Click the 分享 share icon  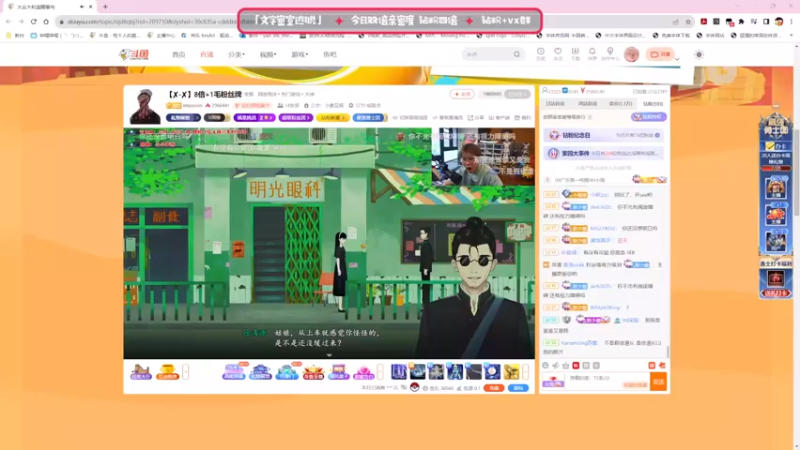(476, 118)
